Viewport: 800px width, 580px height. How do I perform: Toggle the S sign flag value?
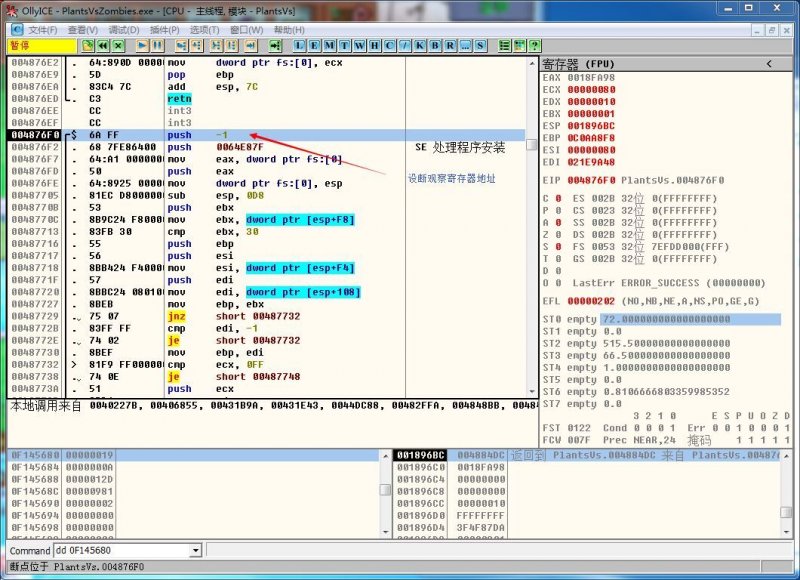pyautogui.click(x=557, y=247)
